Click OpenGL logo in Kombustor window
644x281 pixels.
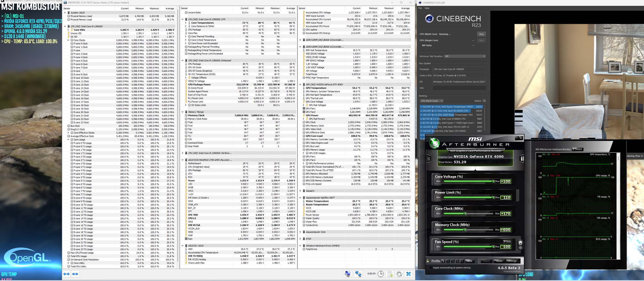coord(27,257)
